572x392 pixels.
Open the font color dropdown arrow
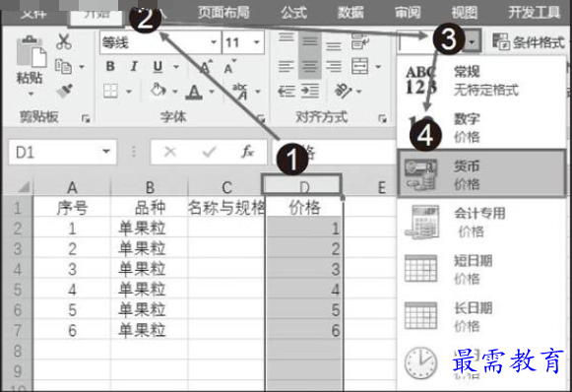[x=212, y=92]
